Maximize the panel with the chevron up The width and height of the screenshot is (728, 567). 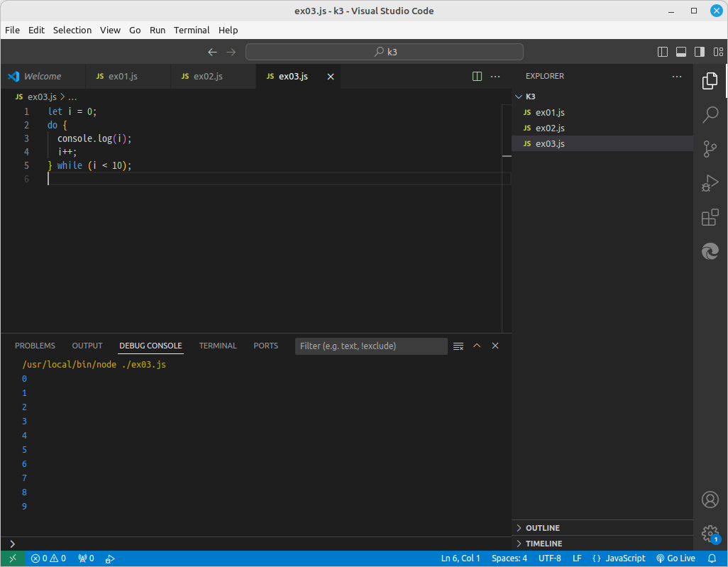477,346
